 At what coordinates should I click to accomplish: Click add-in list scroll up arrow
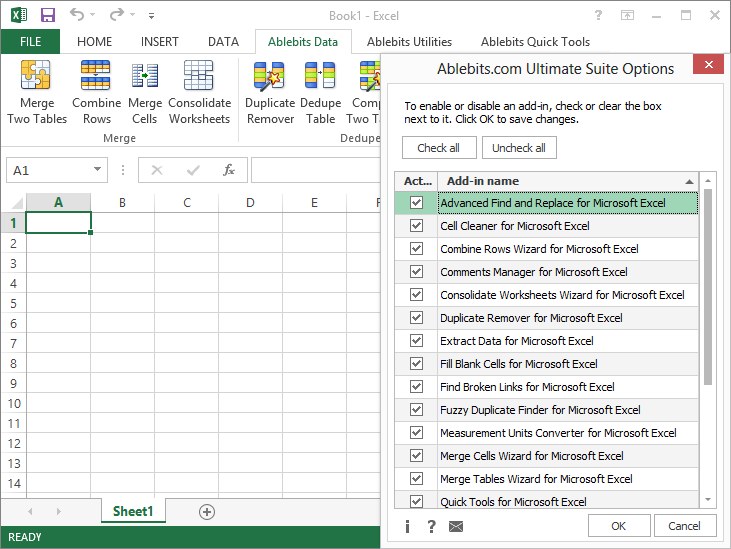[708, 180]
